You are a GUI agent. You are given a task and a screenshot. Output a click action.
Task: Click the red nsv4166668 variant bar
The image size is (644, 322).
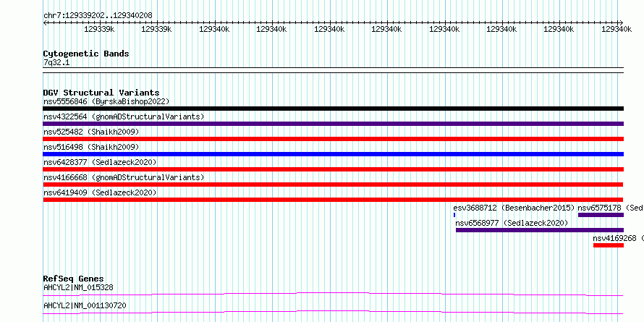[x=333, y=185]
